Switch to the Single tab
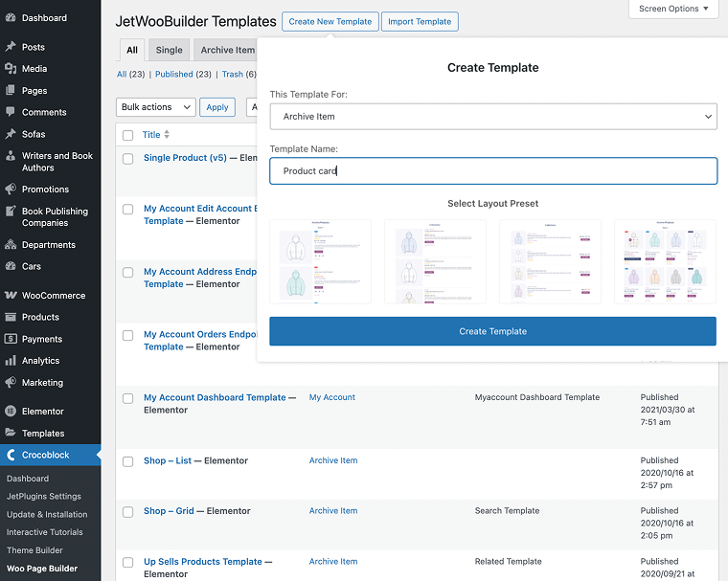The width and height of the screenshot is (728, 581). point(169,50)
